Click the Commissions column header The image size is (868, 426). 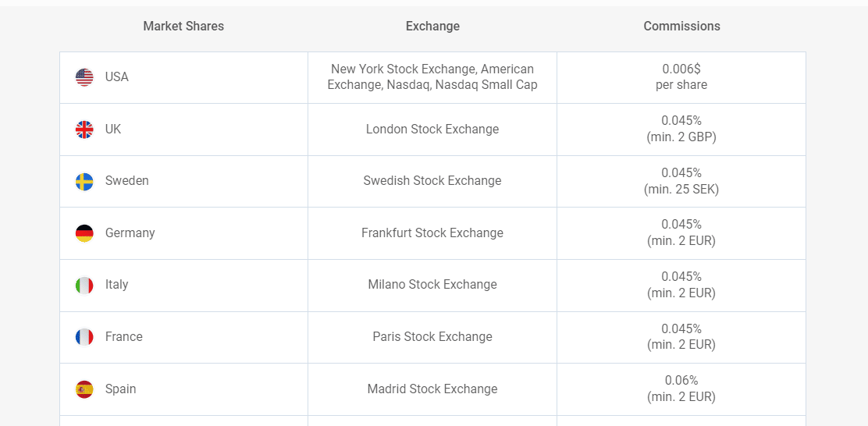coord(682,26)
